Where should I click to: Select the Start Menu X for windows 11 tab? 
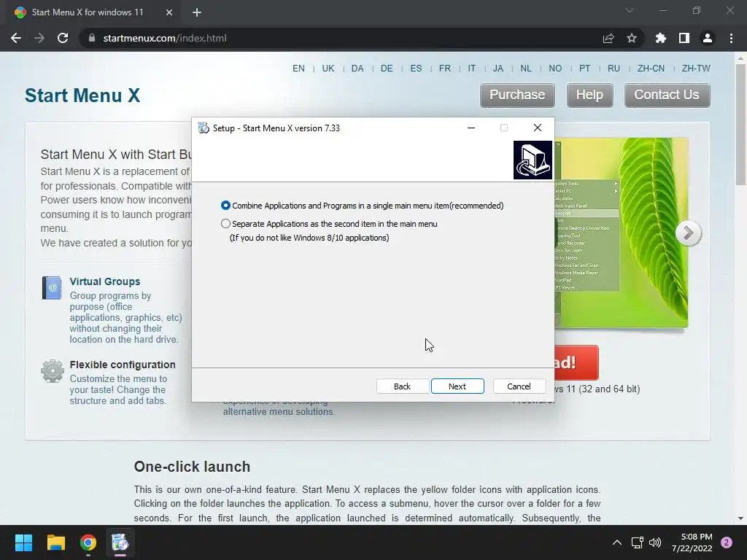tap(93, 12)
